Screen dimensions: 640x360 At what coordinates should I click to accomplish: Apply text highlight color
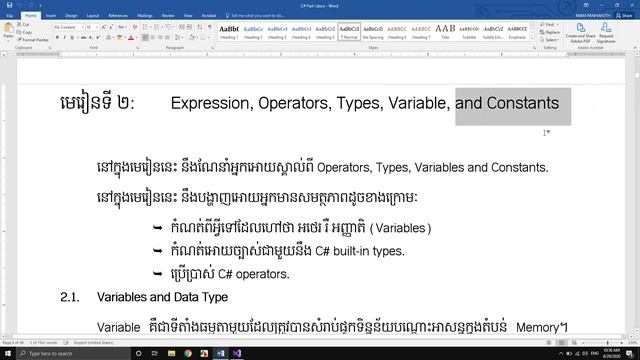[x=120, y=38]
